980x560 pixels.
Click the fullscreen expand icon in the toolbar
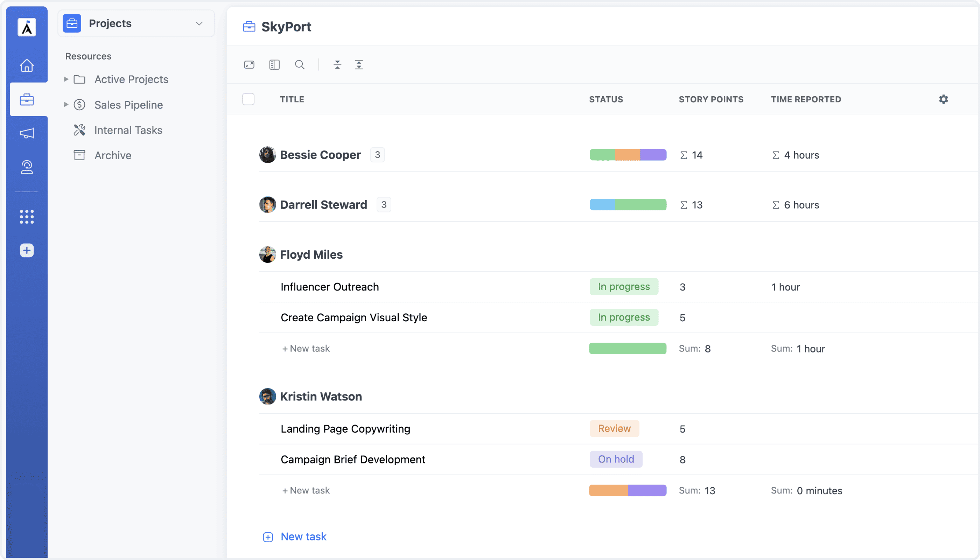(x=249, y=65)
